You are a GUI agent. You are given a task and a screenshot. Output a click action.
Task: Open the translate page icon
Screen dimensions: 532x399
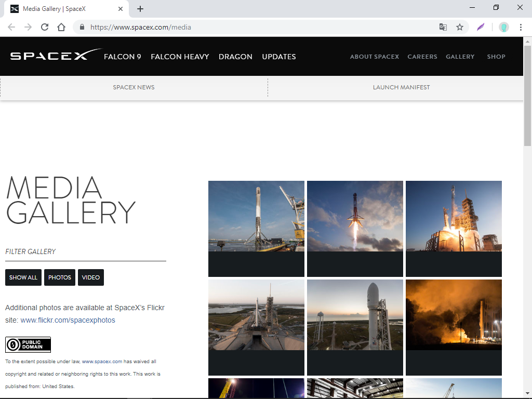pyautogui.click(x=443, y=27)
